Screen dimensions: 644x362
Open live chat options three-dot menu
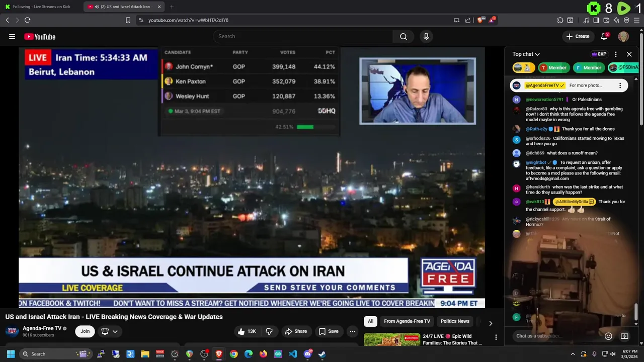coord(616,54)
